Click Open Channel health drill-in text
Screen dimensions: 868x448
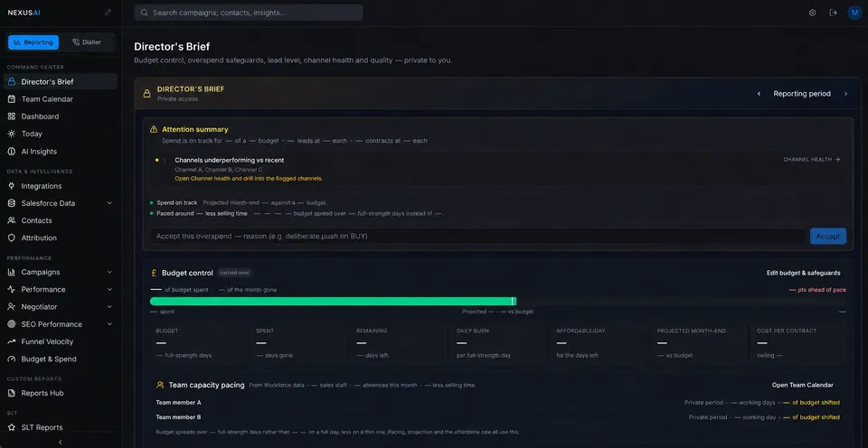pos(249,179)
